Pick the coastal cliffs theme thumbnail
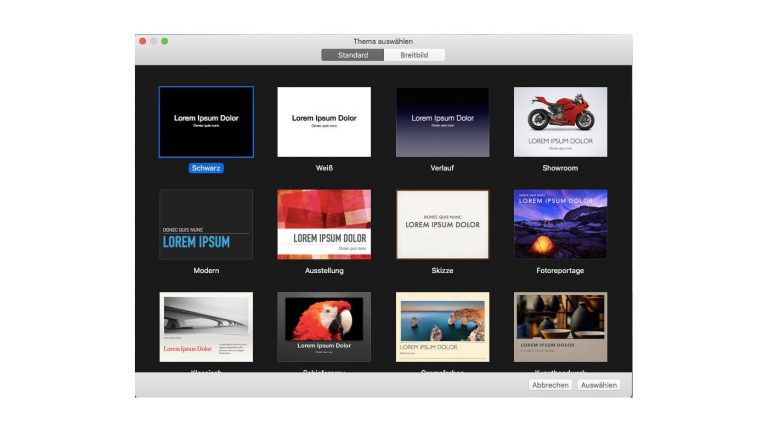 coord(442,327)
